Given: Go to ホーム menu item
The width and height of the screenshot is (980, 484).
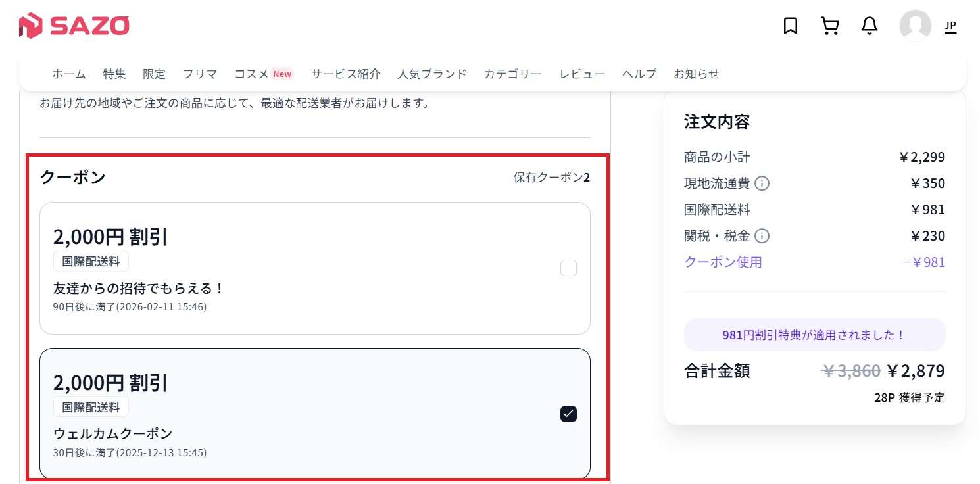Looking at the screenshot, I should [69, 74].
